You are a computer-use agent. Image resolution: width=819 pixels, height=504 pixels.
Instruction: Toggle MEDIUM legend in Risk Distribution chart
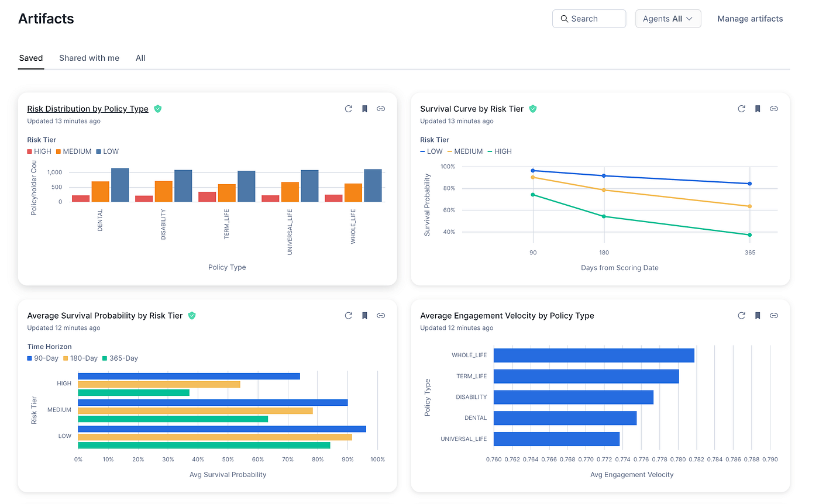coord(74,151)
